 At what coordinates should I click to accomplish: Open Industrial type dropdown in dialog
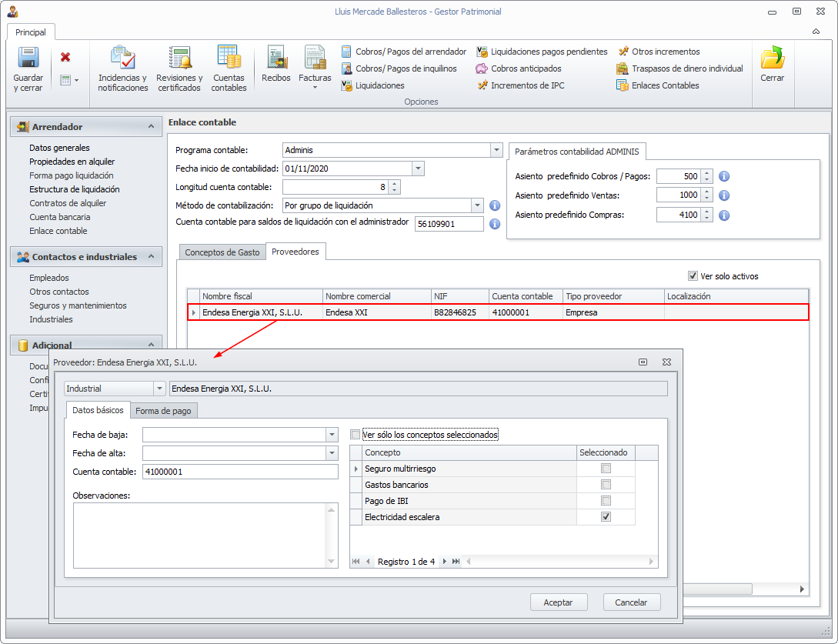(159, 389)
